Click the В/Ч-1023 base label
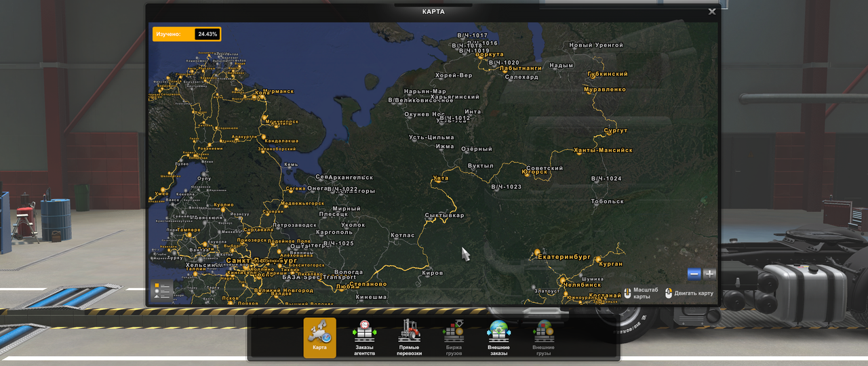868x366 pixels. tap(507, 187)
